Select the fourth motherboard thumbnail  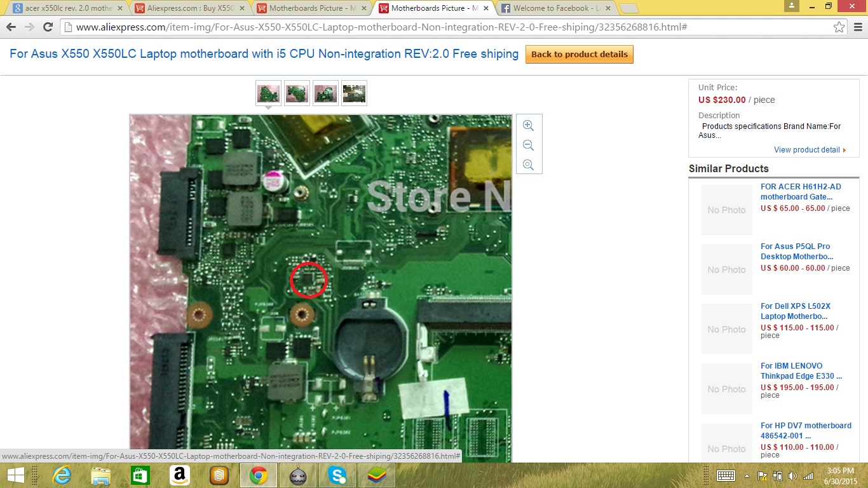pos(354,93)
